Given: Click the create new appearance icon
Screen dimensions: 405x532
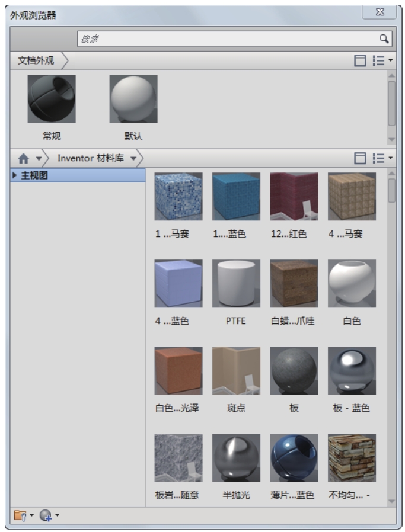Looking at the screenshot, I should pos(45,515).
